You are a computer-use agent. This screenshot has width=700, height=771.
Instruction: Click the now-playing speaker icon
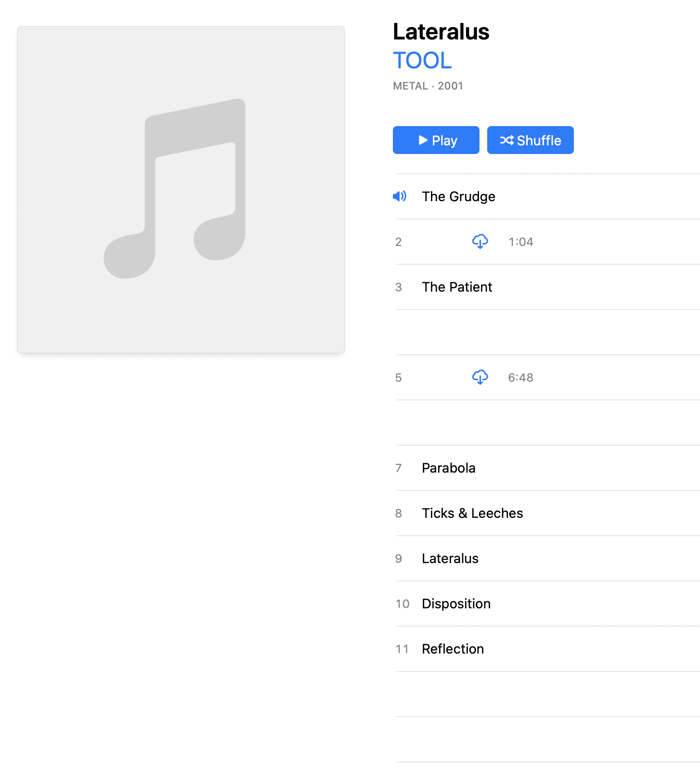coord(400,196)
